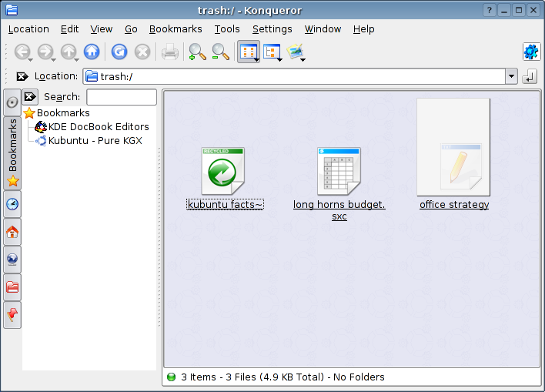The height and width of the screenshot is (392, 545).
Task: Click the Back navigation arrow
Action: click(22, 52)
